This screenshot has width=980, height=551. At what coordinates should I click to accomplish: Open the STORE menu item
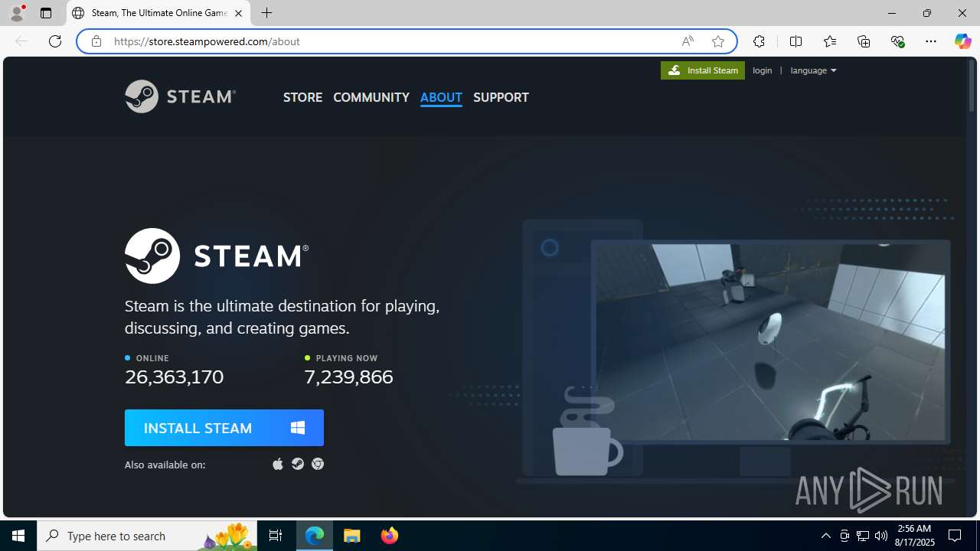(302, 97)
